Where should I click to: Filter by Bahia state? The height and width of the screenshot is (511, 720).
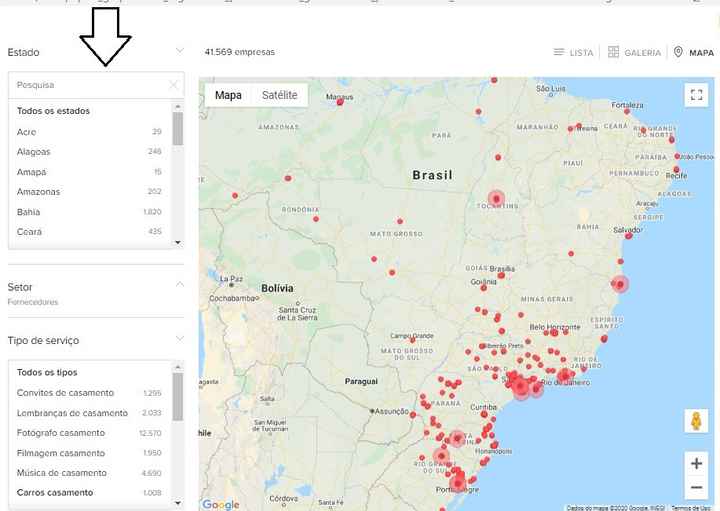pos(89,212)
